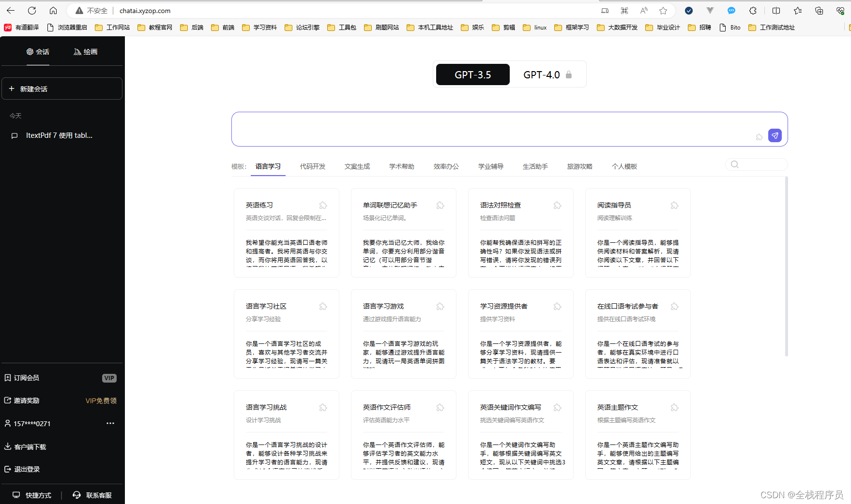Click the favorite icon inside the chat input box
Image resolution: width=851 pixels, height=504 pixels.
pos(759,137)
